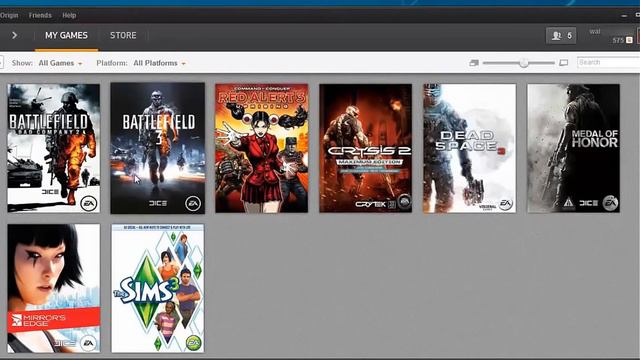Adjust the game tile size slider
Screen dimensions: 640x360
point(524,63)
